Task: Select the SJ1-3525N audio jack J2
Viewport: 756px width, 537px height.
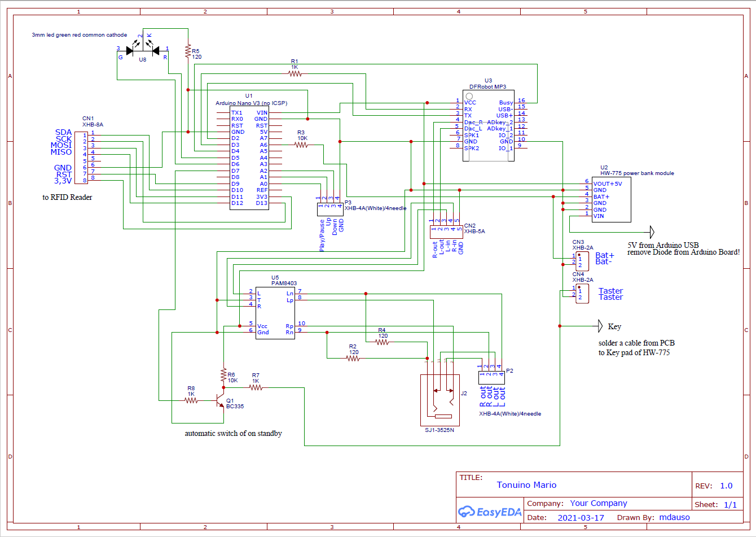Action: tap(443, 400)
